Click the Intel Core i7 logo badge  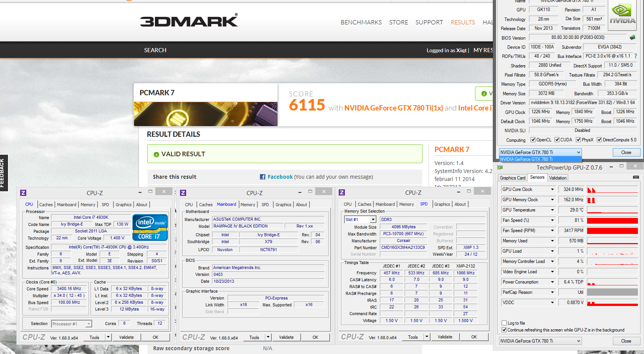150,227
